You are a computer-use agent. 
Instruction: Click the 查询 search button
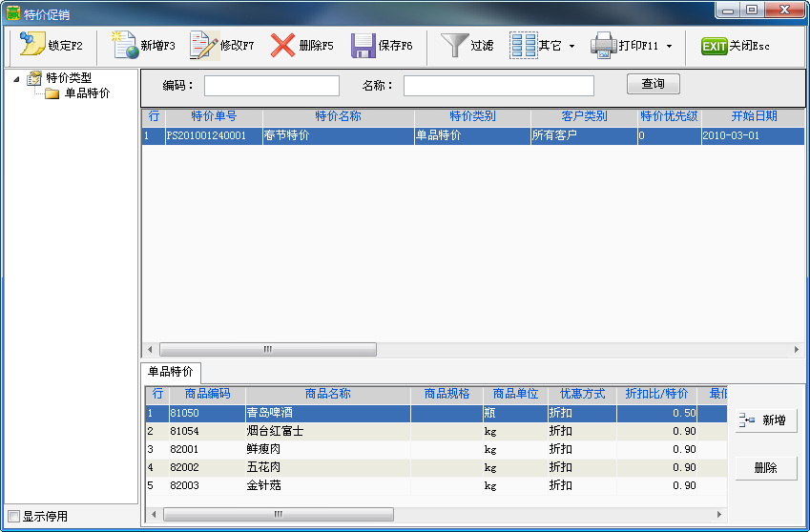(653, 84)
